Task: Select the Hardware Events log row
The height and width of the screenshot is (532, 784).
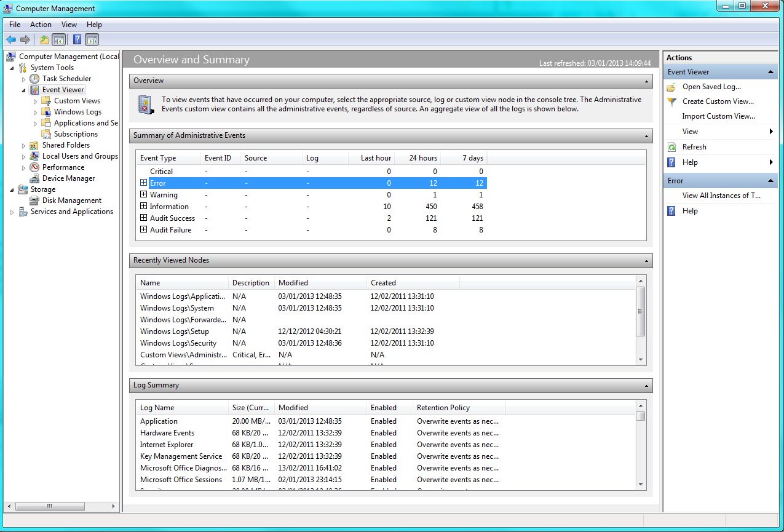Action: [386, 433]
